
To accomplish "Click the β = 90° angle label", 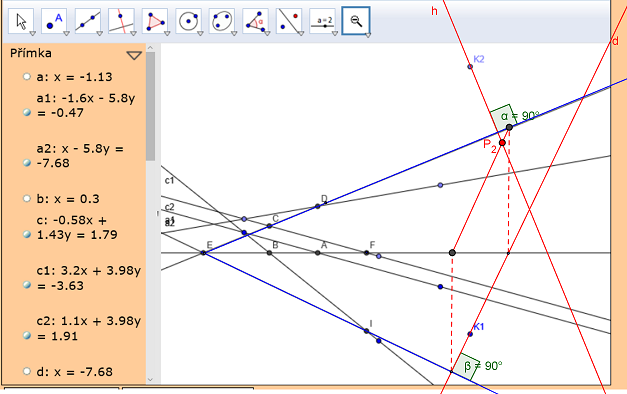I will [x=483, y=366].
